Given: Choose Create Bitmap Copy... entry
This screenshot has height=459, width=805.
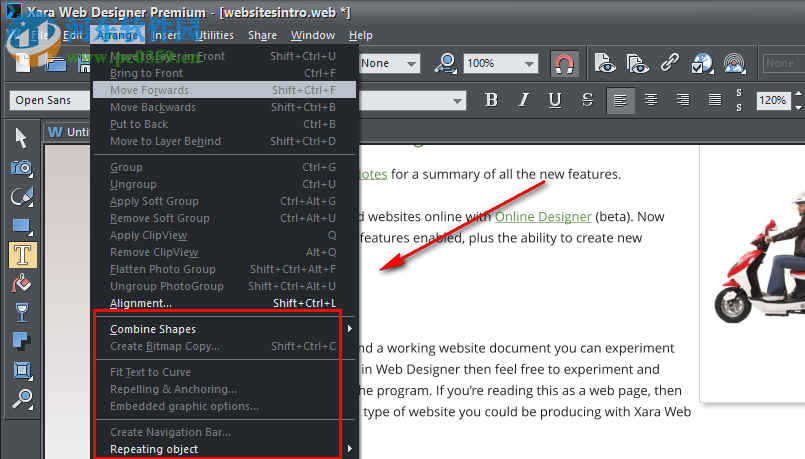Looking at the screenshot, I should coord(224,346).
